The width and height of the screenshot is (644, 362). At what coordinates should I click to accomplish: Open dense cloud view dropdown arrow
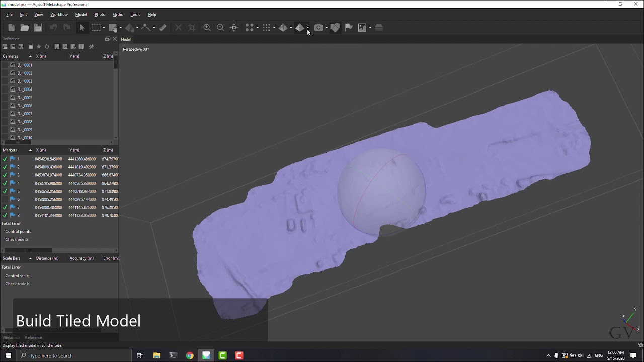pyautogui.click(x=274, y=28)
